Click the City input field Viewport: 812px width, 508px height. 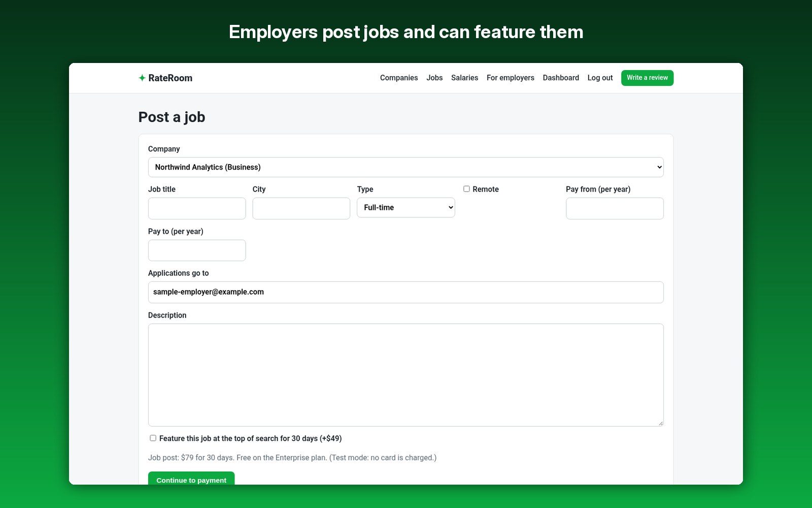click(301, 208)
